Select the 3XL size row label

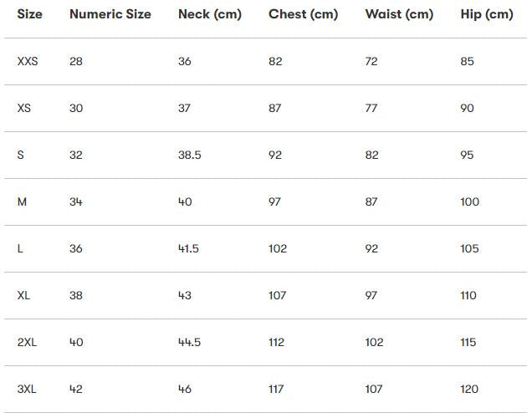[27, 389]
